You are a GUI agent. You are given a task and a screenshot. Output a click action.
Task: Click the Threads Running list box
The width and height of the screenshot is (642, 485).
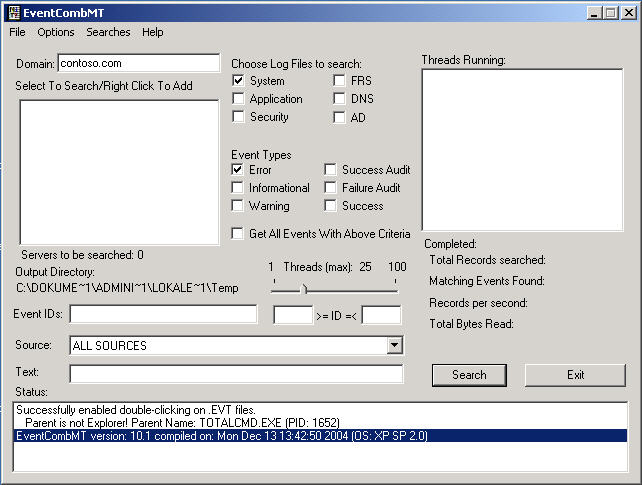click(522, 150)
